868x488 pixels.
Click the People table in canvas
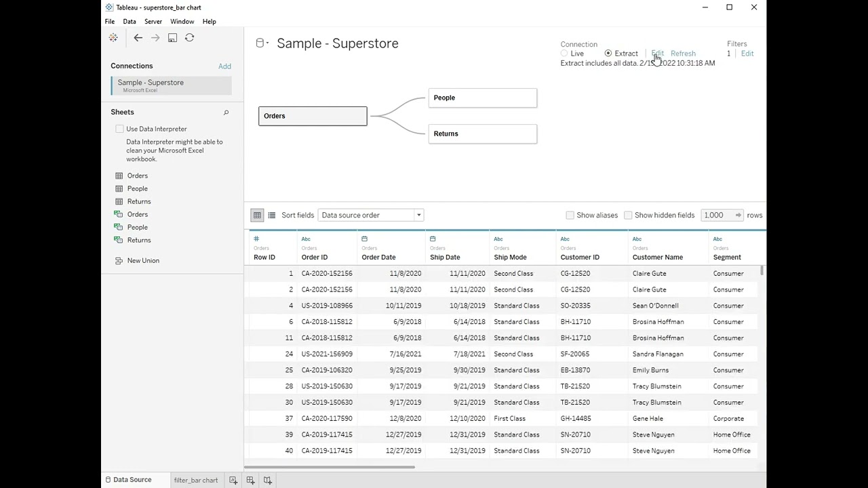(483, 98)
